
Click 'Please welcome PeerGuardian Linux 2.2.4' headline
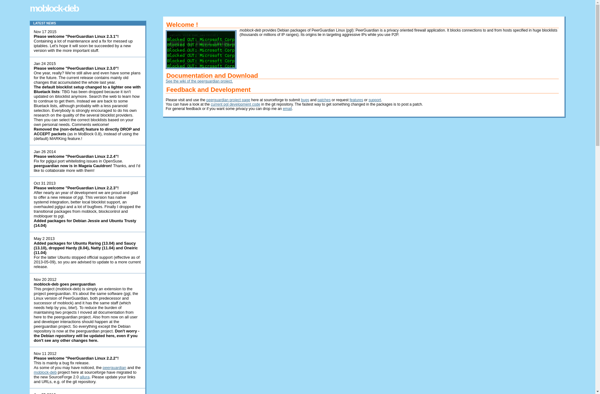76,156
